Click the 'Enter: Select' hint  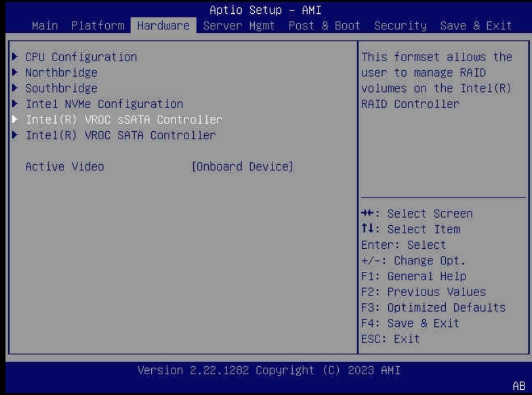[x=403, y=245]
